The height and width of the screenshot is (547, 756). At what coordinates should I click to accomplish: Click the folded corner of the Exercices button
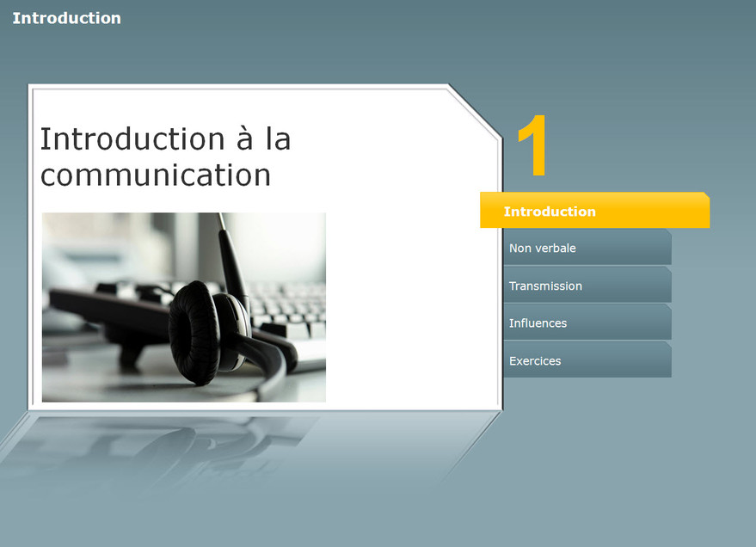pyautogui.click(x=667, y=345)
